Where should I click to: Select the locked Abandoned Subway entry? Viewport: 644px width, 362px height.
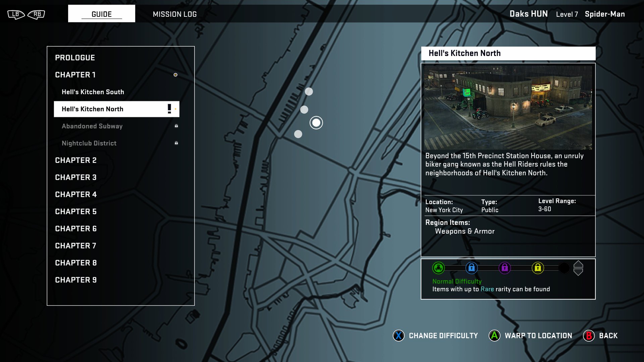[x=92, y=126]
